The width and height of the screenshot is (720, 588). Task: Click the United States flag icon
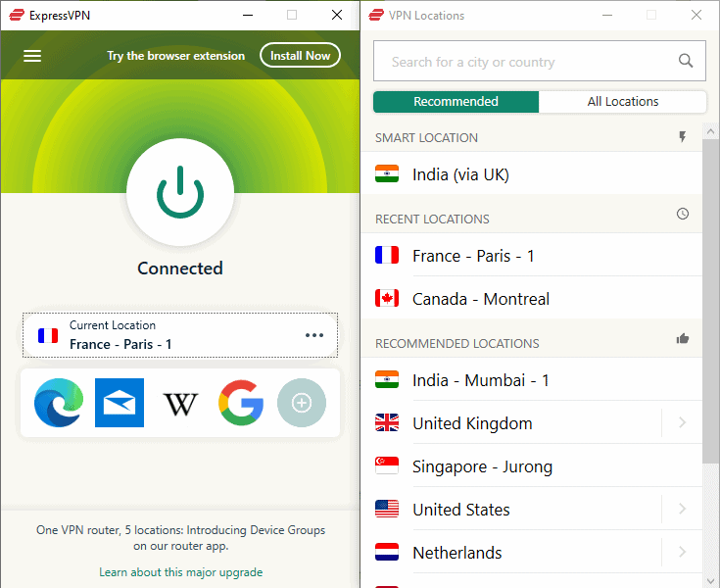pyautogui.click(x=387, y=509)
